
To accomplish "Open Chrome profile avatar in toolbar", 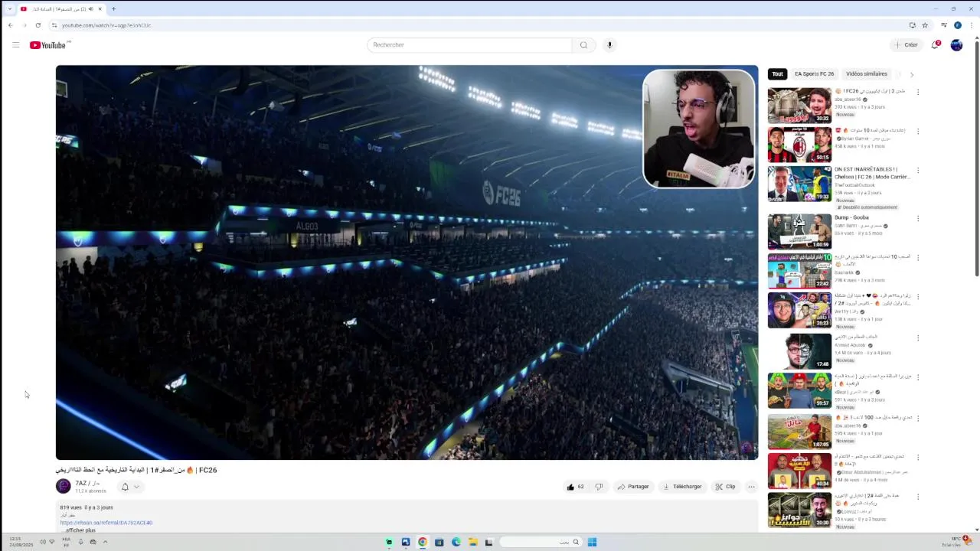I will 957,25.
